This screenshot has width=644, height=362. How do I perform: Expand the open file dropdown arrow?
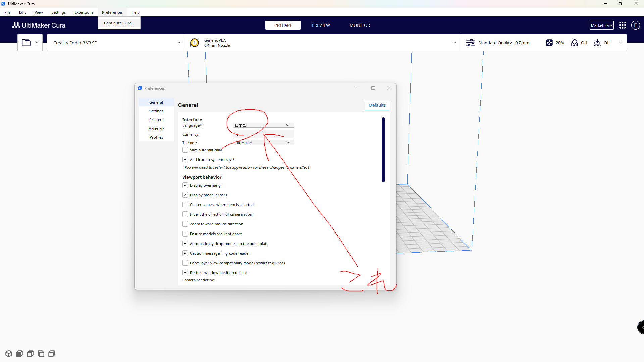click(37, 43)
